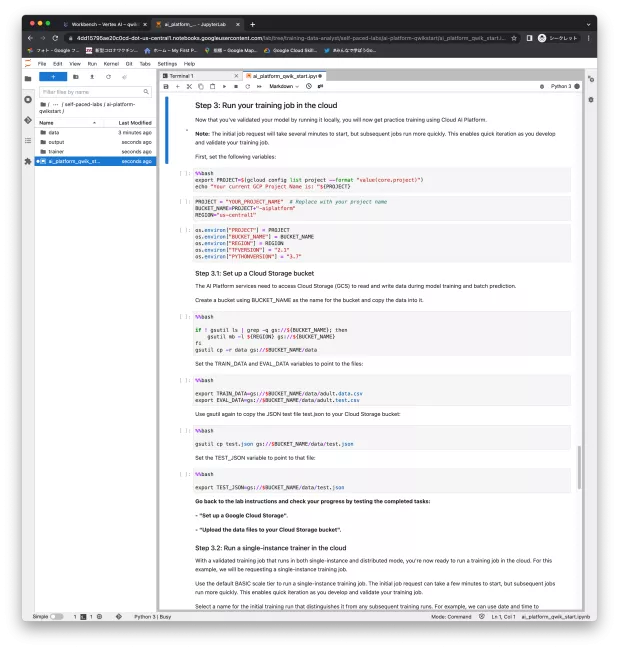Reload the browser page
This screenshot has width=619, height=650.
click(x=55, y=38)
